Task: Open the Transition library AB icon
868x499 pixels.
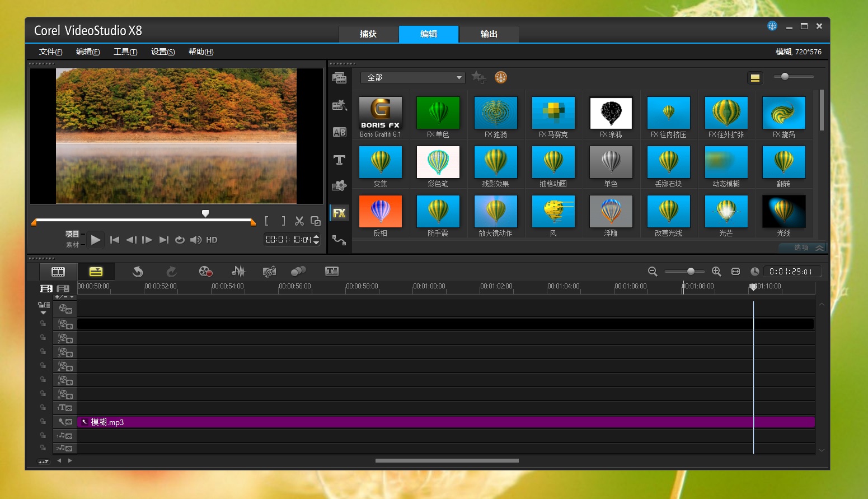Action: [339, 132]
